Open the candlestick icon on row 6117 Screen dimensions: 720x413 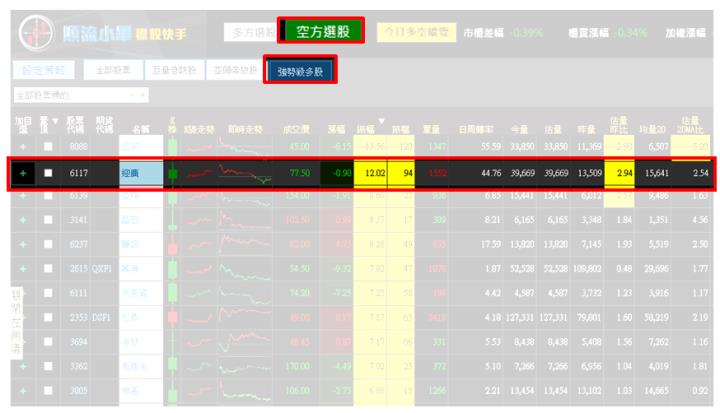coord(173,174)
